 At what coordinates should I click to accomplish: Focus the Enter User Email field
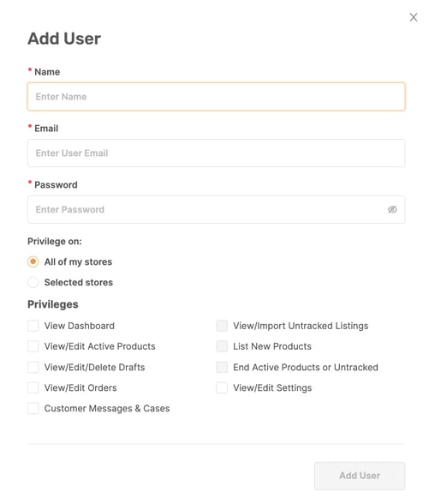coord(216,153)
